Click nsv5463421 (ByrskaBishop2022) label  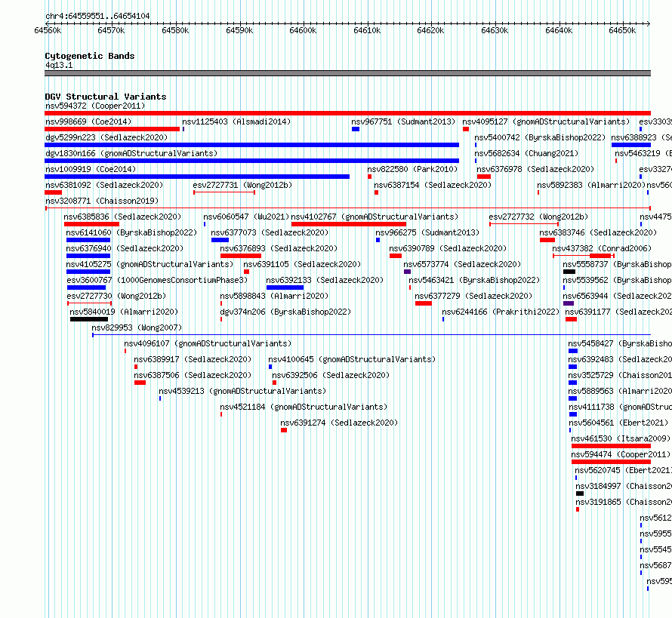coord(474,280)
